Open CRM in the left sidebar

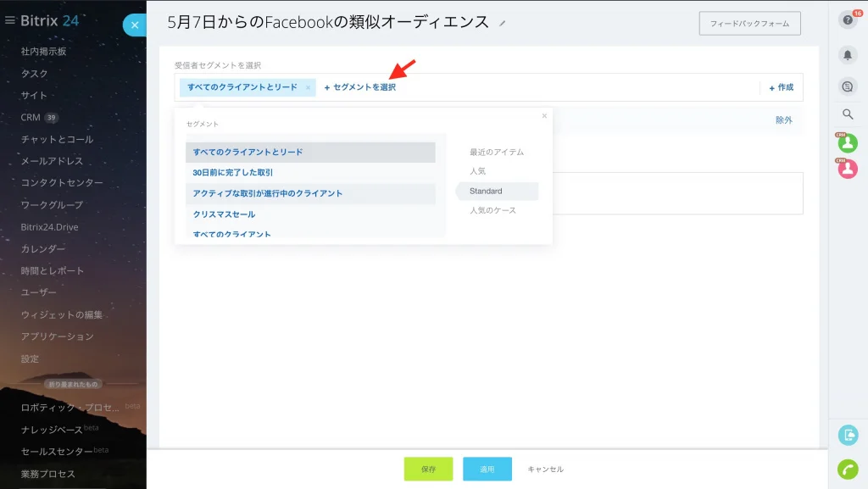tap(31, 117)
